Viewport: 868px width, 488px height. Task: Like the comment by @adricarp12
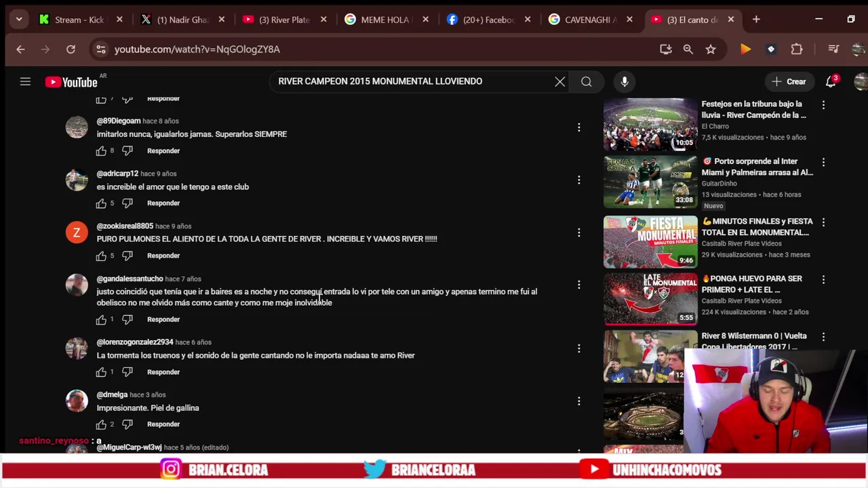(x=101, y=203)
